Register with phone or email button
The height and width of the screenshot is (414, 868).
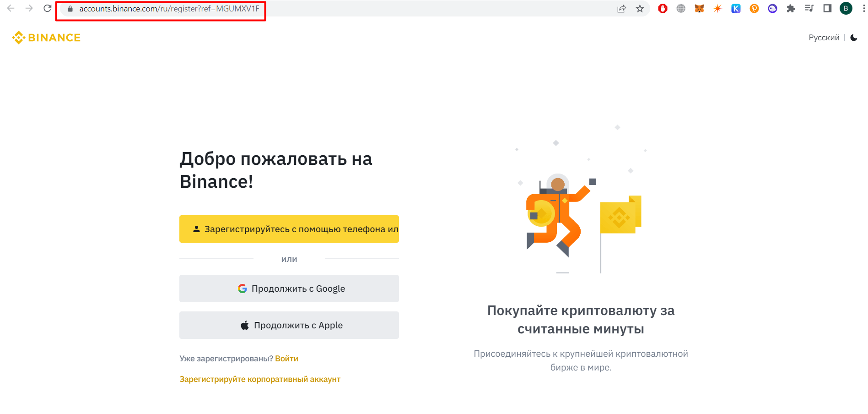pos(289,229)
